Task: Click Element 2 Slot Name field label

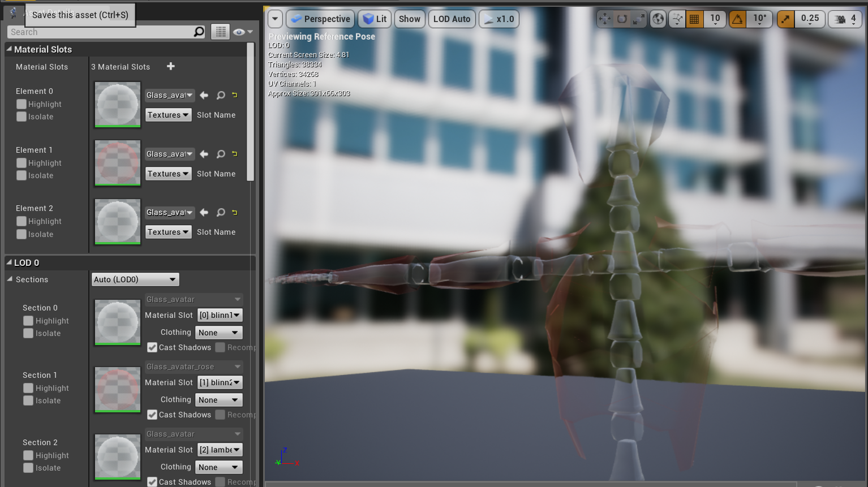Action: pos(216,232)
